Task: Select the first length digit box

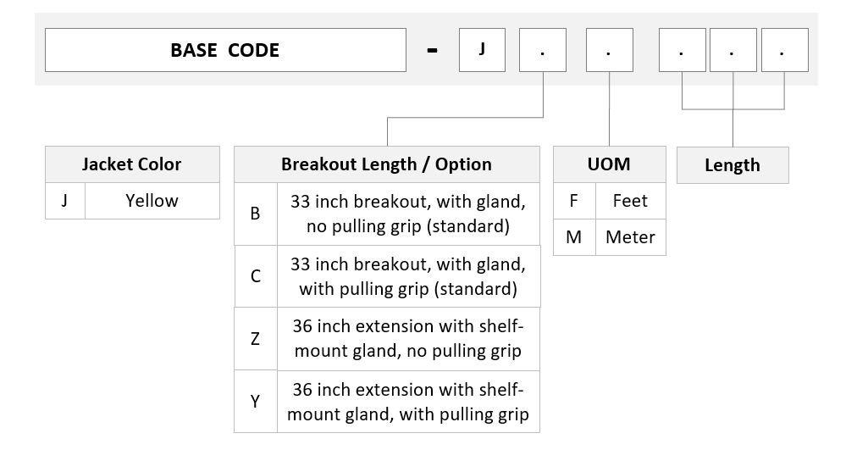Action: (x=682, y=50)
